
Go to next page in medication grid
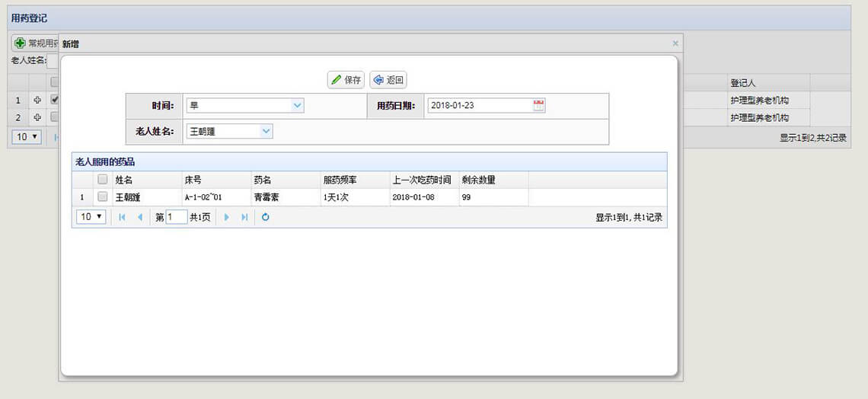(227, 217)
